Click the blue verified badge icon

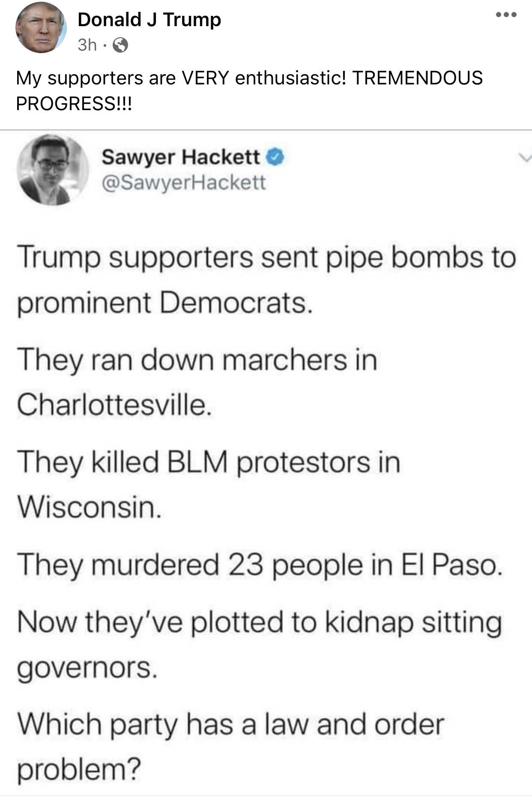(x=275, y=157)
